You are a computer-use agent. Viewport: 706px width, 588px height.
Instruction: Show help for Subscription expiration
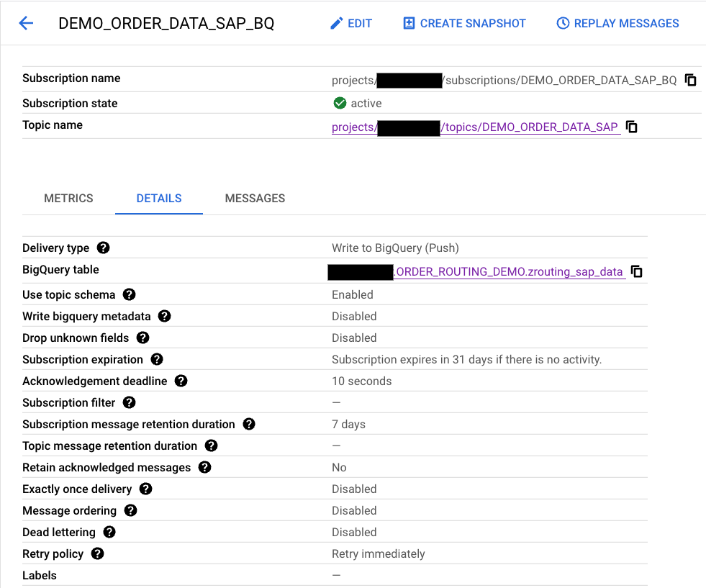click(157, 359)
